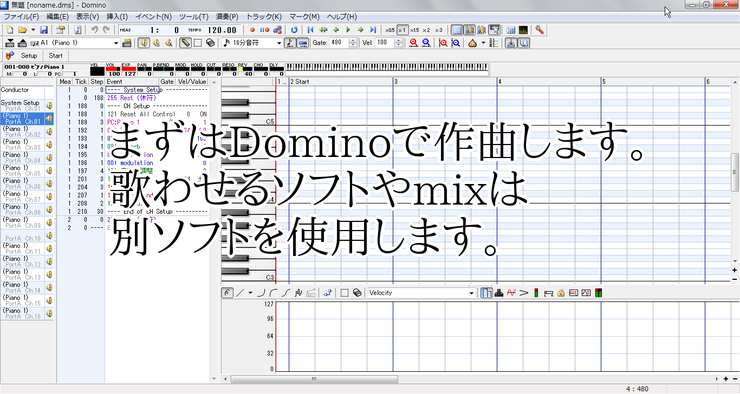Open the ファイル(F) menu

click(x=21, y=17)
